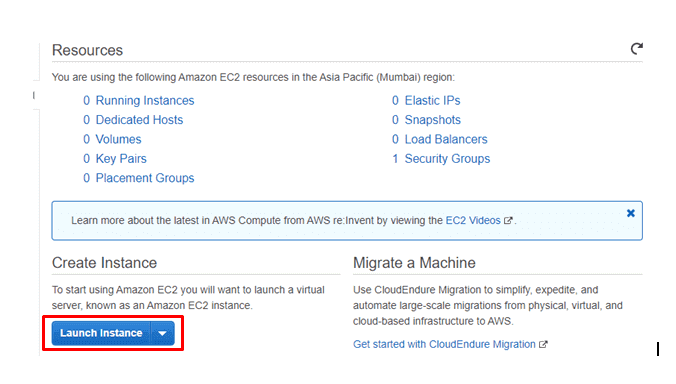Open the Running Instances link

[x=145, y=100]
